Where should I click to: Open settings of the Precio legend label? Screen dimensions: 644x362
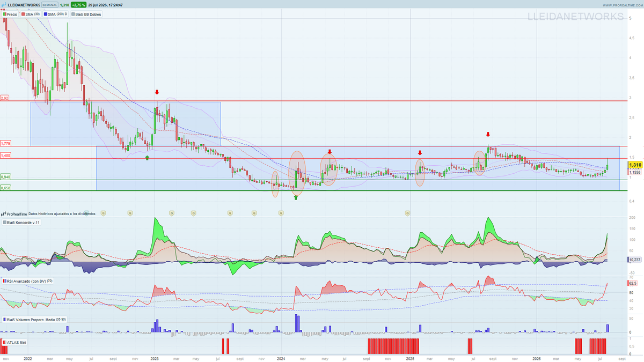point(10,14)
